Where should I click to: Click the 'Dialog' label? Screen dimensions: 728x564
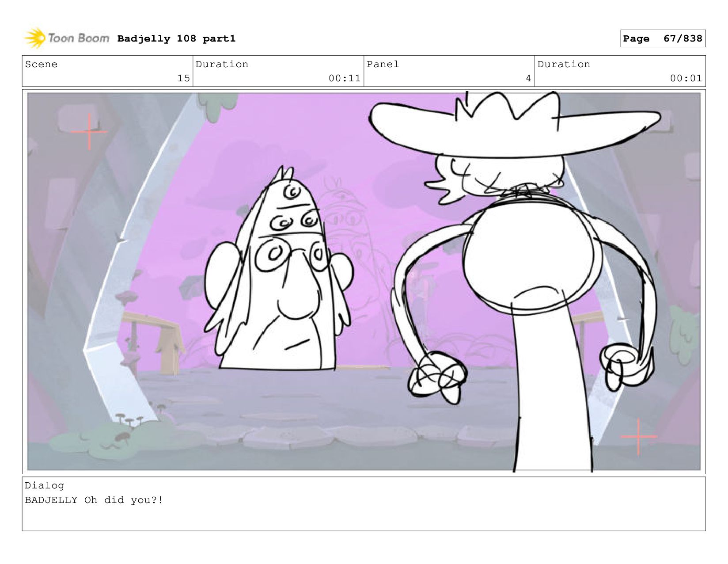(x=44, y=486)
